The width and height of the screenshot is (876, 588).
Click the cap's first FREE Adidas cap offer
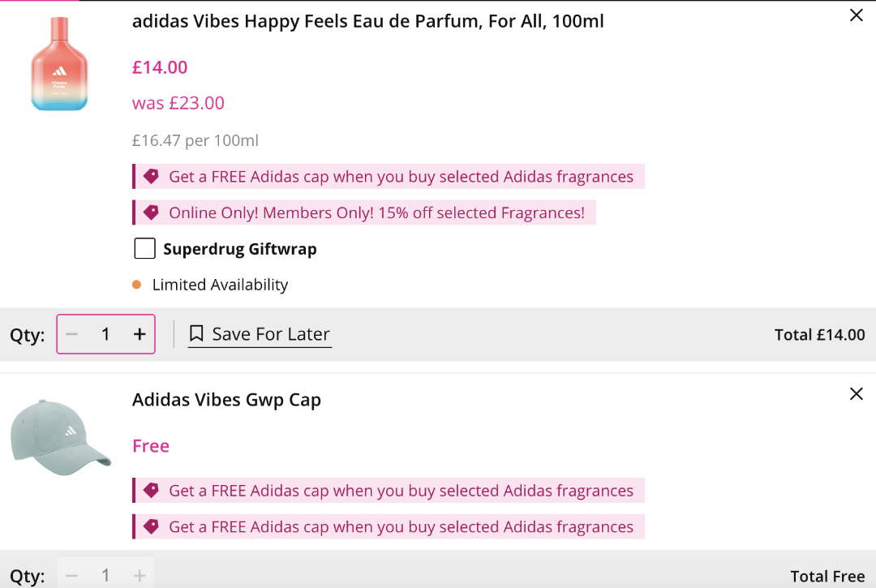(x=401, y=491)
